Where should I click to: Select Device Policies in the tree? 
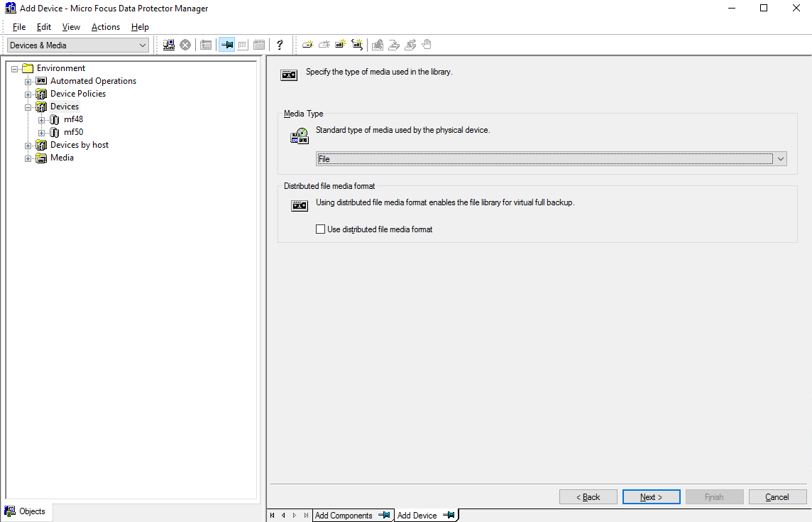[x=78, y=94]
